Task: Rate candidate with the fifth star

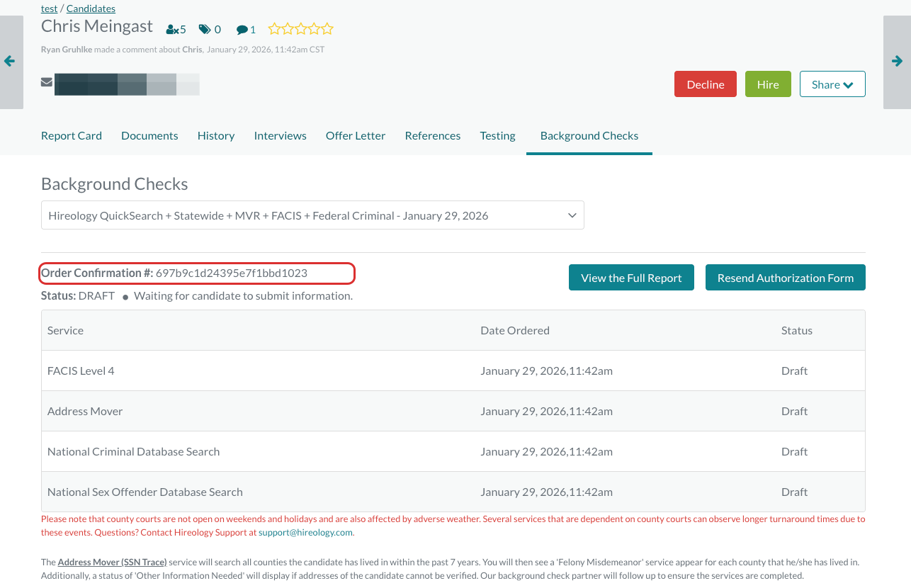Action: pos(327,29)
